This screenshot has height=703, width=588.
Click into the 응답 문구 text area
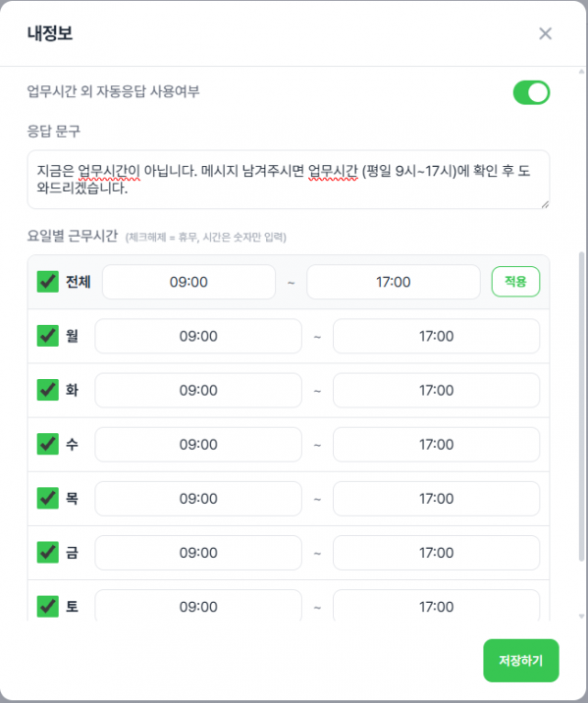[289, 180]
